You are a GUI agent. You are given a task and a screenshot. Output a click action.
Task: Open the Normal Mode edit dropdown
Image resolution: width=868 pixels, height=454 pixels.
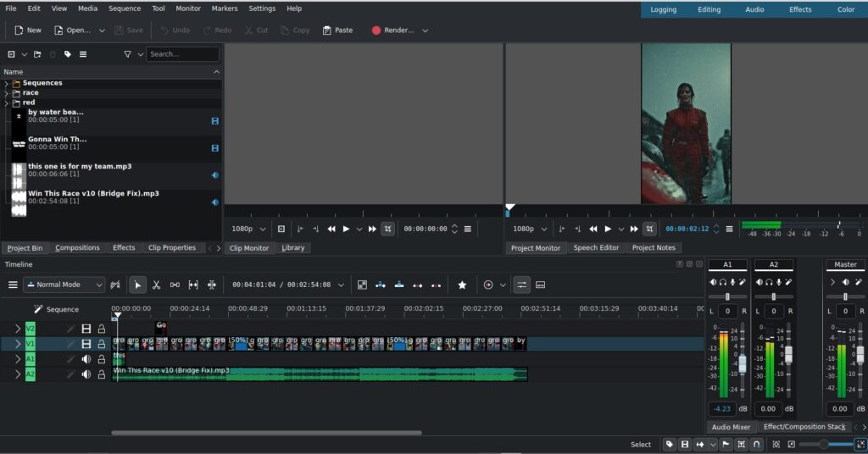point(64,285)
